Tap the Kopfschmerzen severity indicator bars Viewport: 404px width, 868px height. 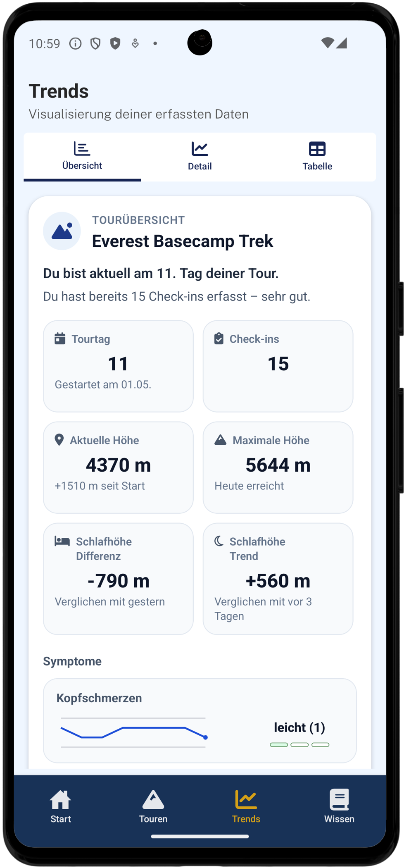(x=299, y=745)
